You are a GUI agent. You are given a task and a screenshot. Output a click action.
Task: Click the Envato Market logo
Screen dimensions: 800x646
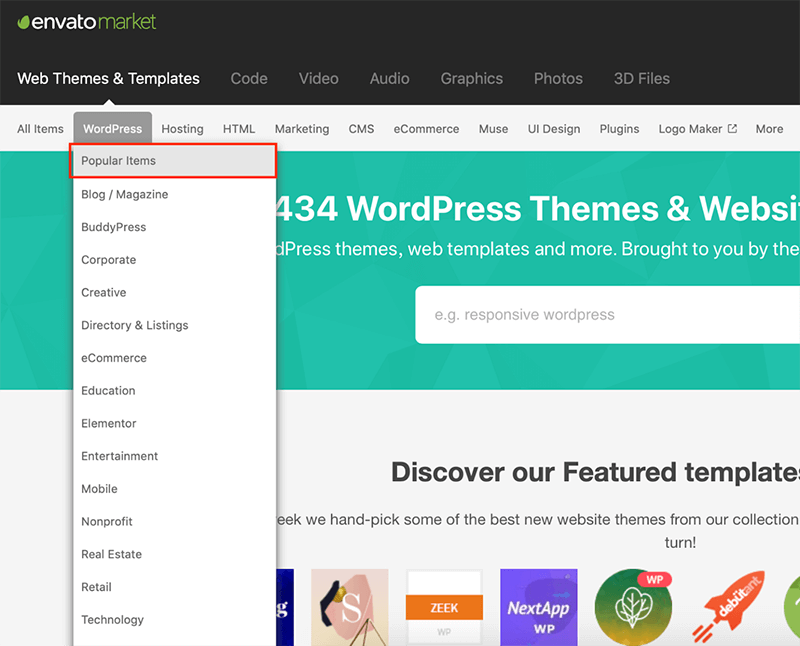coord(86,22)
